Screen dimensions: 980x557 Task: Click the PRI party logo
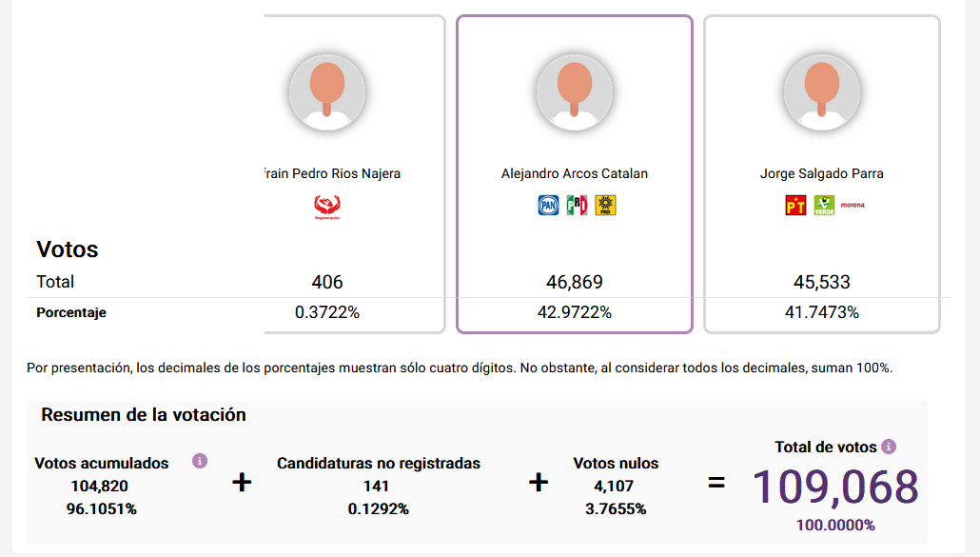[576, 204]
